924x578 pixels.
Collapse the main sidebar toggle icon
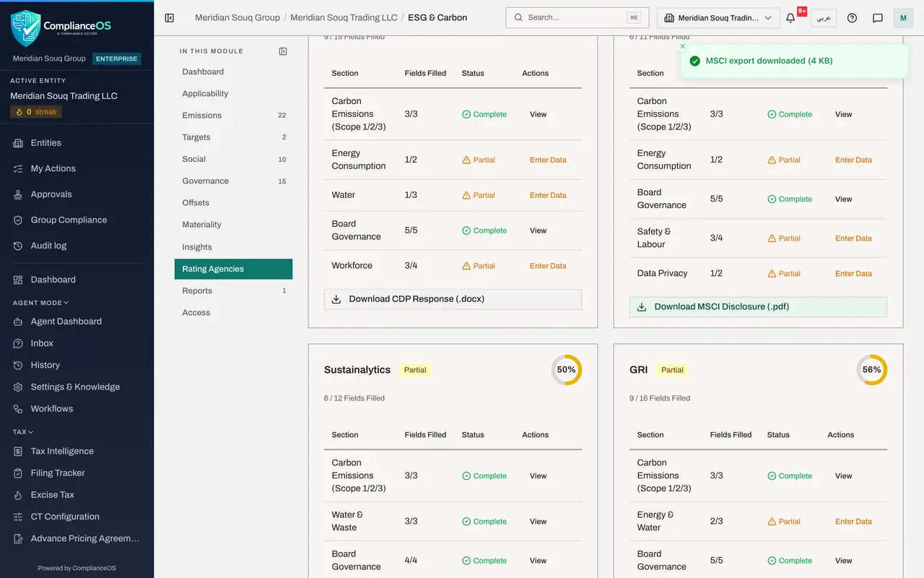(170, 18)
